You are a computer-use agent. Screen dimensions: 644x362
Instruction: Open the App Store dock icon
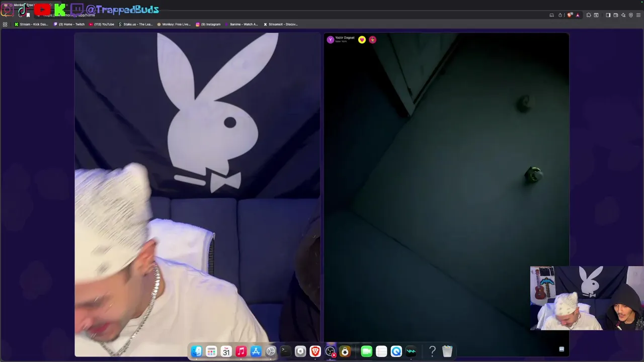256,351
